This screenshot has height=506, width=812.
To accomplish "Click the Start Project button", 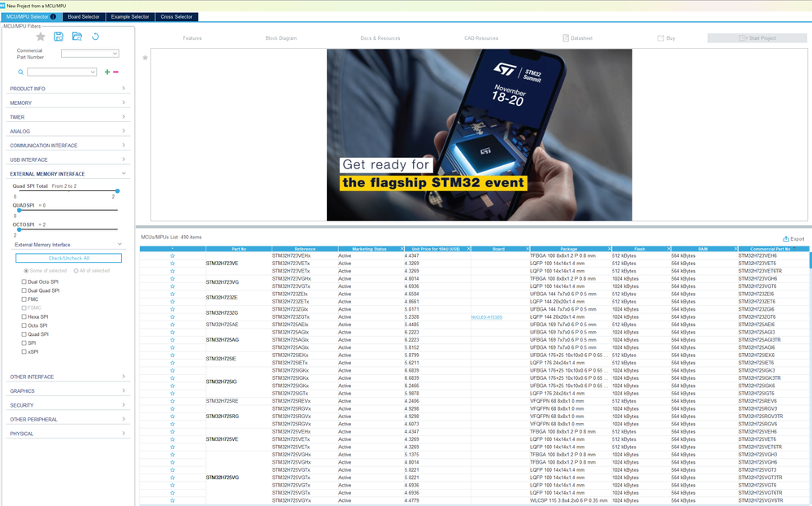I will (757, 38).
